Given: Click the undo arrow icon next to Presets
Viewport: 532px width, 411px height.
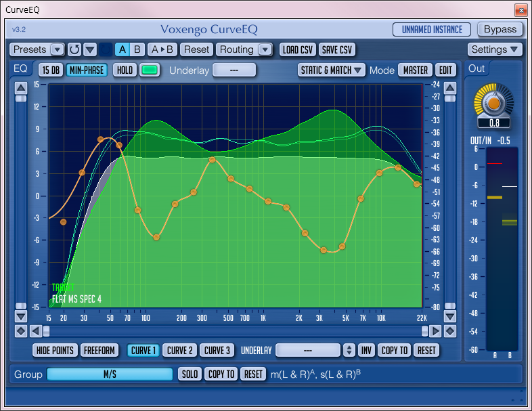Looking at the screenshot, I should pyautogui.click(x=74, y=49).
